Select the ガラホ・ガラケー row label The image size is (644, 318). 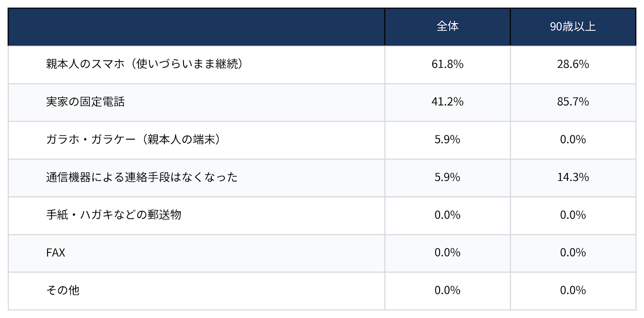[133, 139]
